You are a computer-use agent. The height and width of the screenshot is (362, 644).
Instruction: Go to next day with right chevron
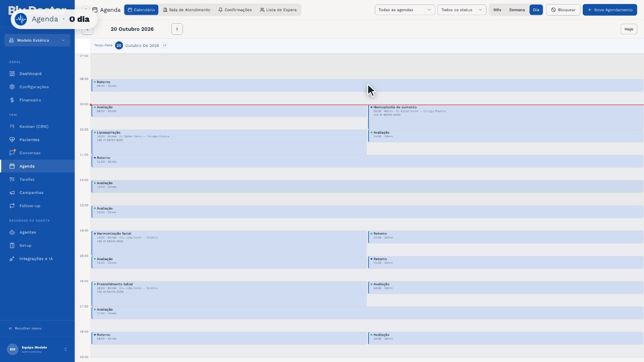click(x=177, y=29)
